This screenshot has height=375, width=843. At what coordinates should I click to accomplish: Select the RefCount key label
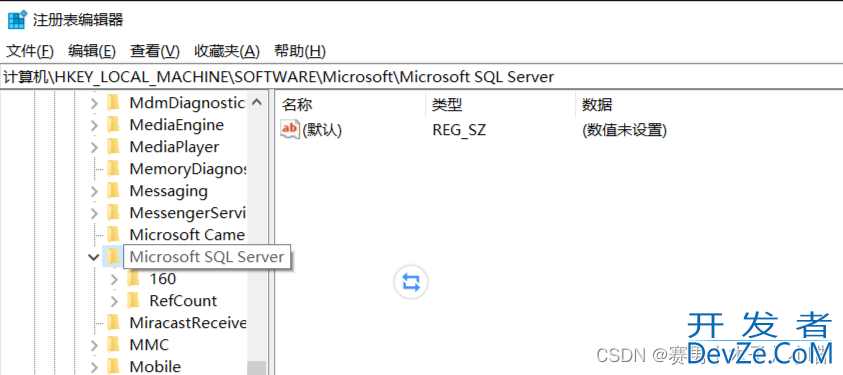[183, 301]
